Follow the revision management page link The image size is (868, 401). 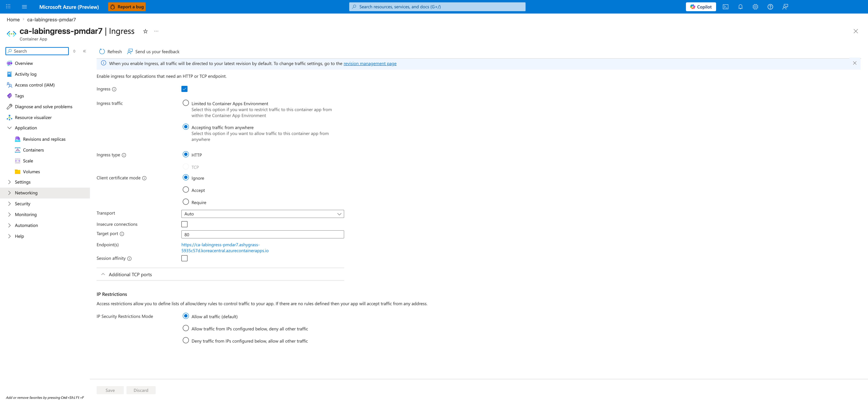(x=370, y=64)
